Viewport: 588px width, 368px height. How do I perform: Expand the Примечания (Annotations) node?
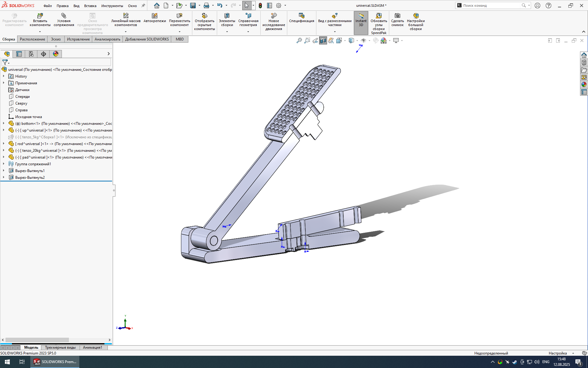tap(4, 83)
